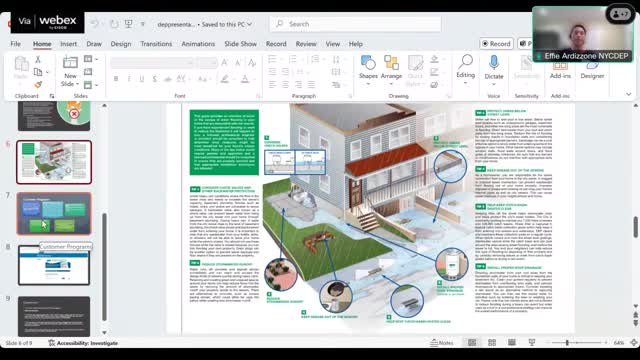Open the Designer pane
The height and width of the screenshot is (360, 640).
pos(592,70)
